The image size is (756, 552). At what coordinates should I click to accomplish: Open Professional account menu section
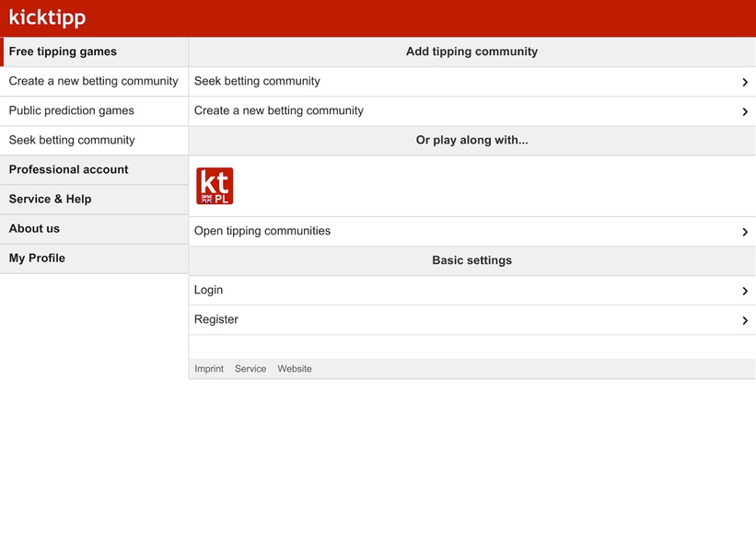click(x=94, y=169)
